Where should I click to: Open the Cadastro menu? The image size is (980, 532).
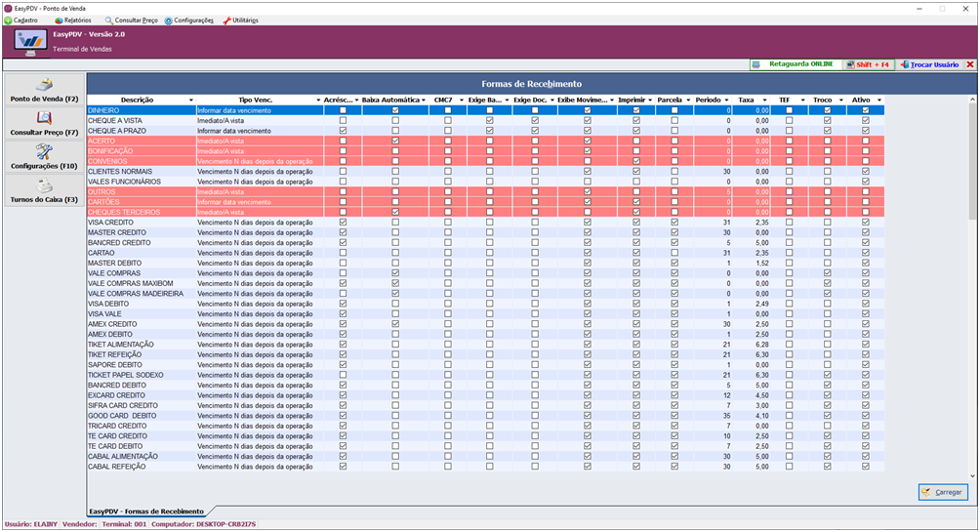21,20
